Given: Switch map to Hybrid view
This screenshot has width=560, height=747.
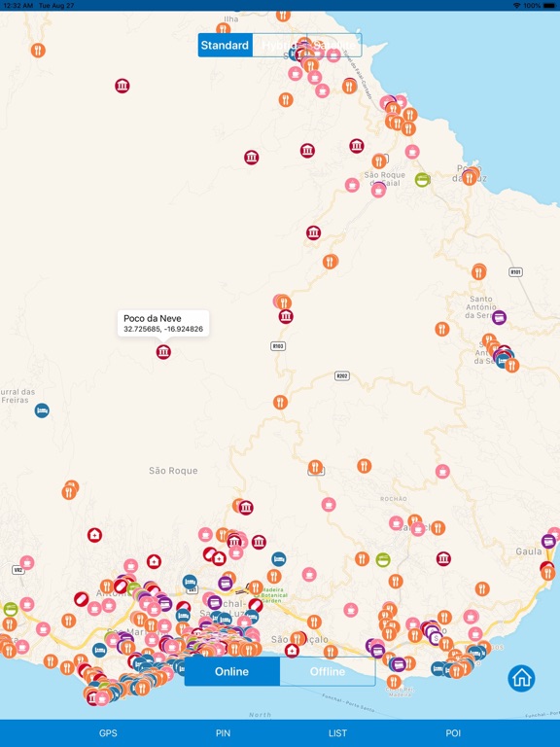Looking at the screenshot, I should click(280, 46).
